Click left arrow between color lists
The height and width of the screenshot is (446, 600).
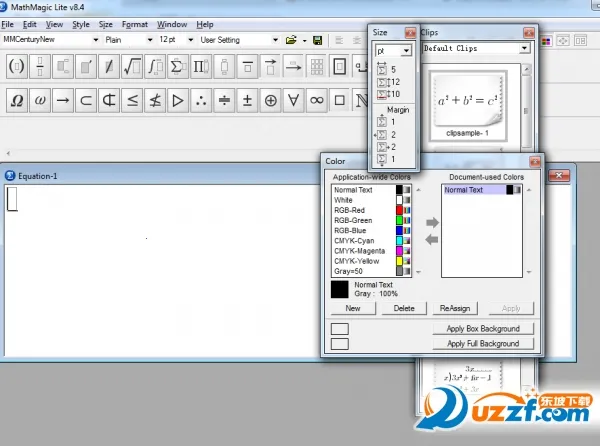tap(432, 240)
